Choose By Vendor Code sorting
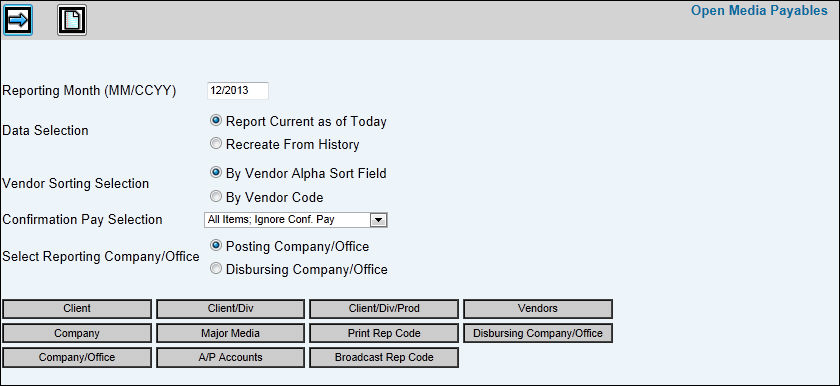The width and height of the screenshot is (840, 386). coord(215,197)
